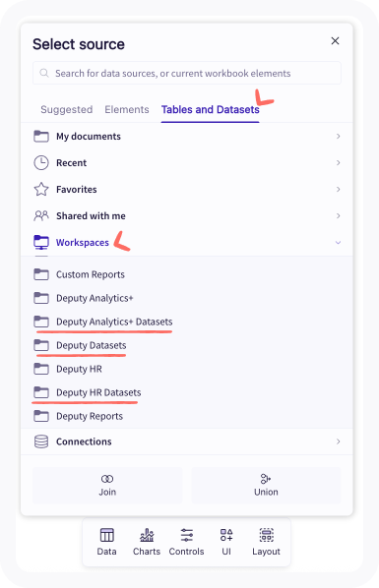The height and width of the screenshot is (588, 379).
Task: Open the Data toolbar item
Action: click(x=106, y=542)
